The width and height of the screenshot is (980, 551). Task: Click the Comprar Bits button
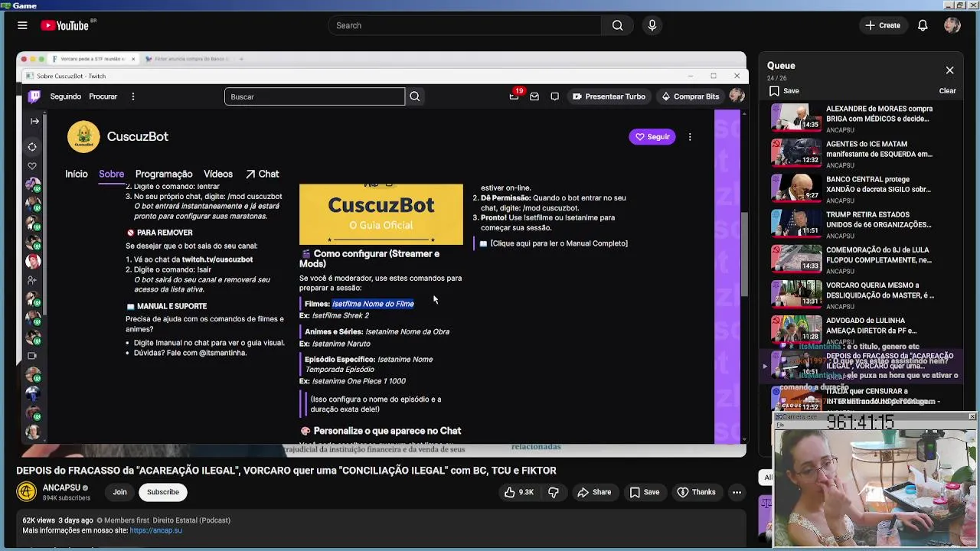tap(690, 96)
